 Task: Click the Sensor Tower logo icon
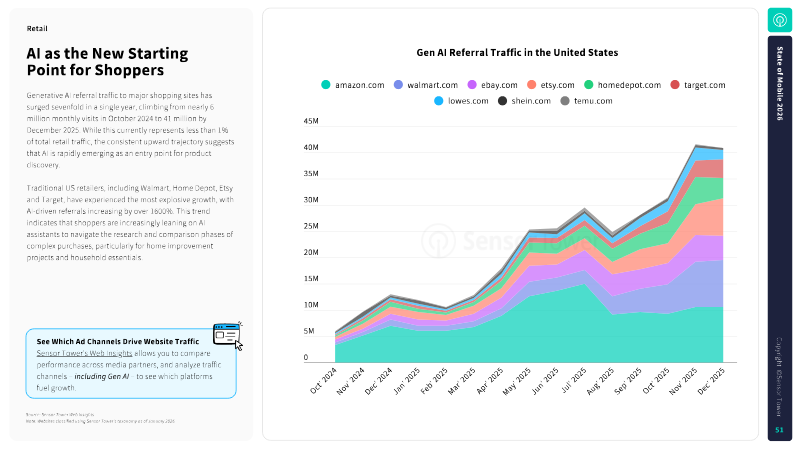[779, 20]
